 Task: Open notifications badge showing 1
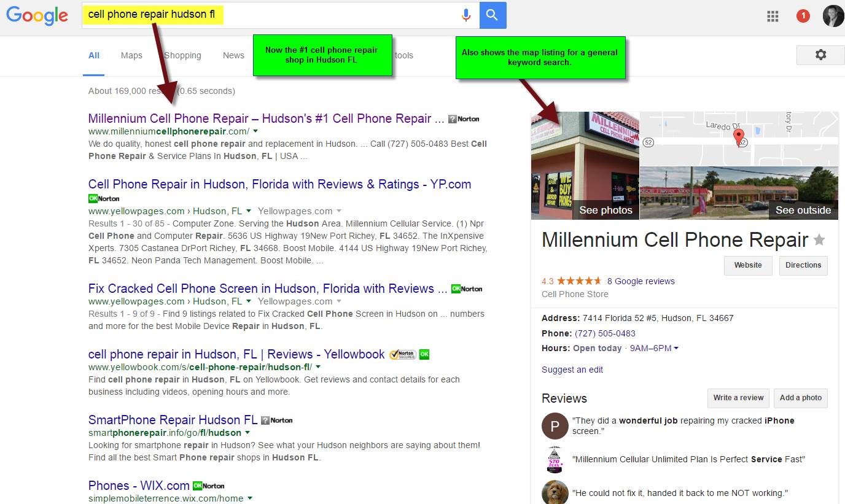(803, 16)
